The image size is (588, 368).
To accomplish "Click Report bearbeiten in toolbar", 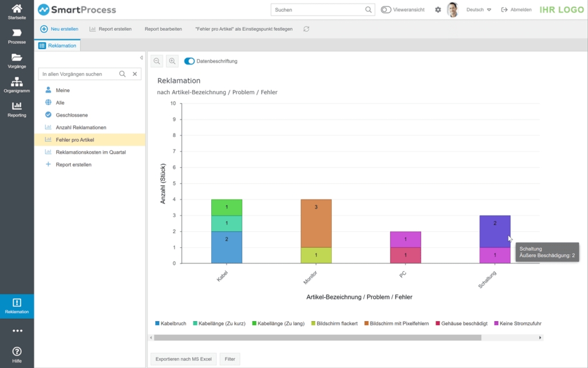I will 163,29.
